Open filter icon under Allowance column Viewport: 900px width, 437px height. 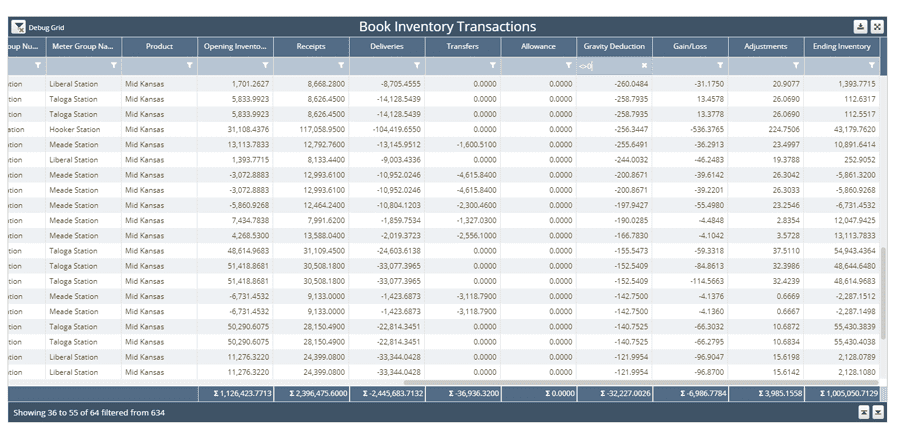click(568, 65)
